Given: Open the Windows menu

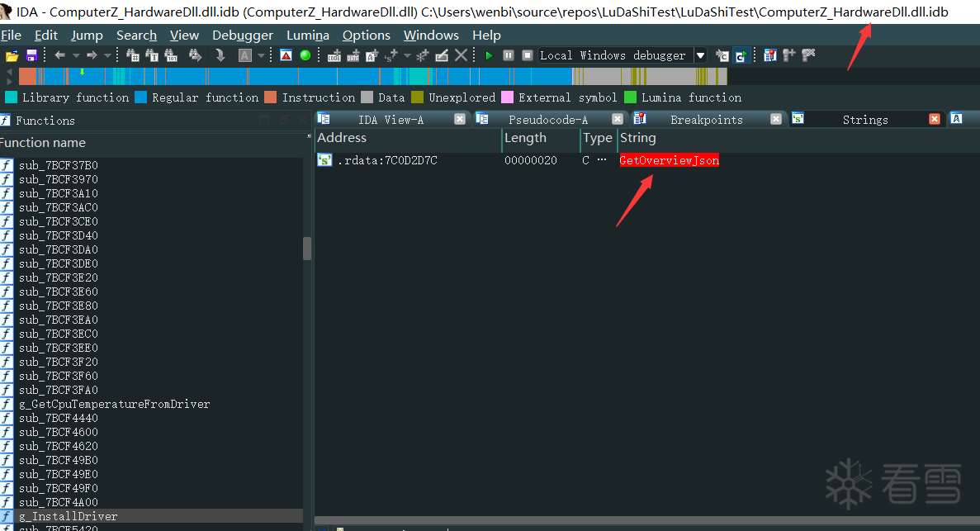Looking at the screenshot, I should (x=431, y=35).
